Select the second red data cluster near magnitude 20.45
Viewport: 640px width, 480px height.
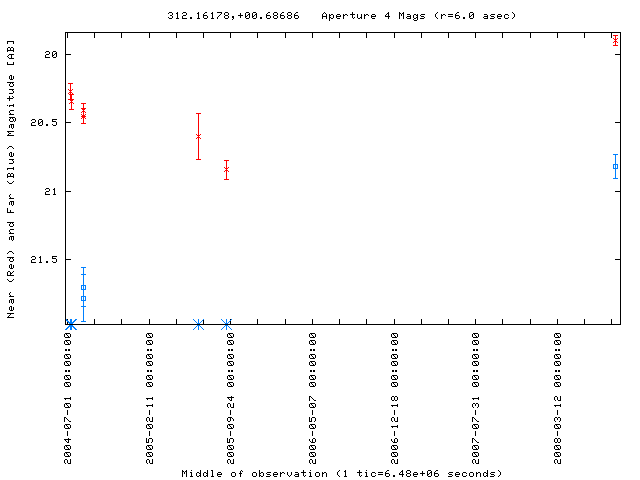(83, 113)
